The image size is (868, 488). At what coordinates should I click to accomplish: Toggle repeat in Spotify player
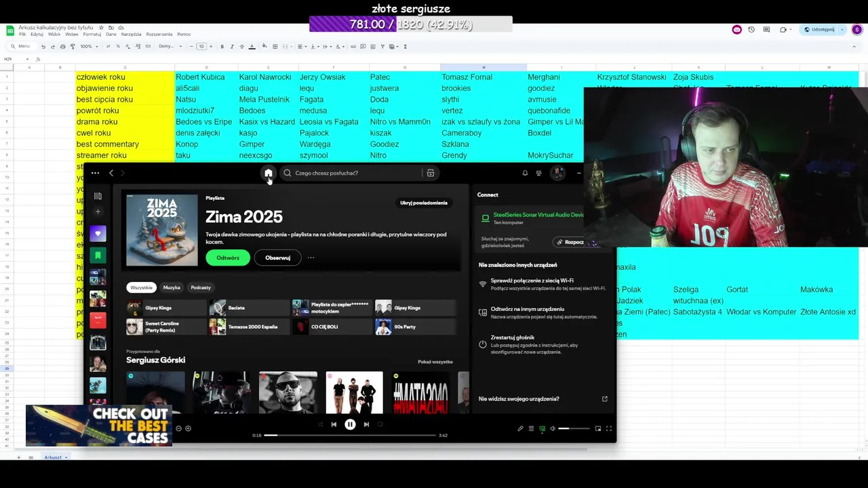(380, 424)
